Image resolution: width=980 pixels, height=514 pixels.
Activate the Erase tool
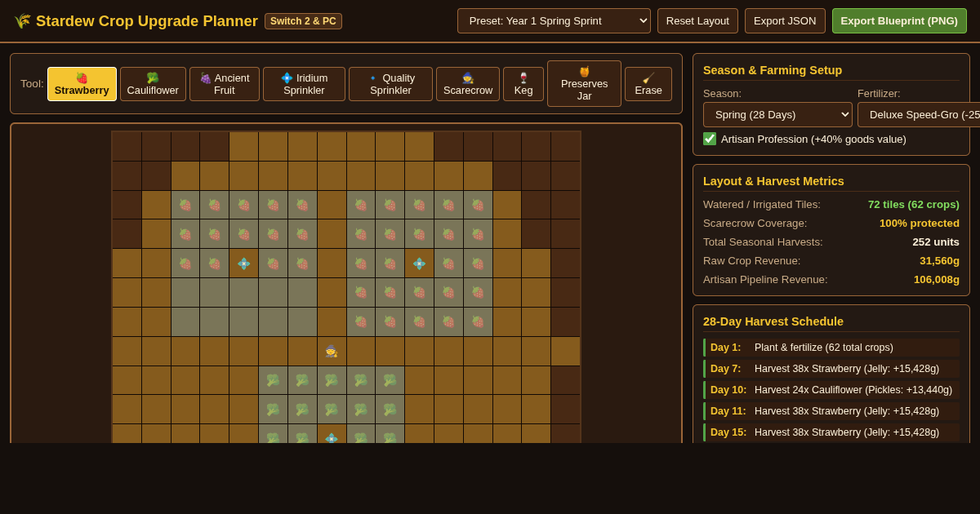[x=648, y=84]
